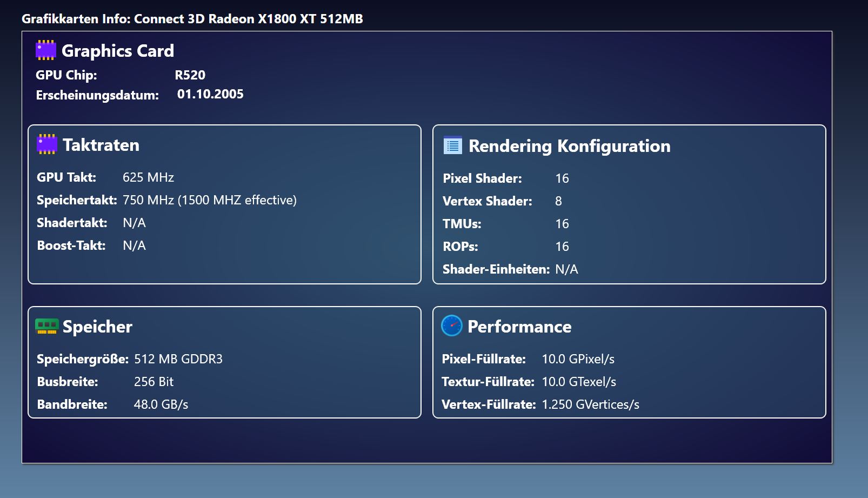This screenshot has height=498, width=868.
Task: Click the Shader-Einheiten N/A value
Action: coord(566,269)
